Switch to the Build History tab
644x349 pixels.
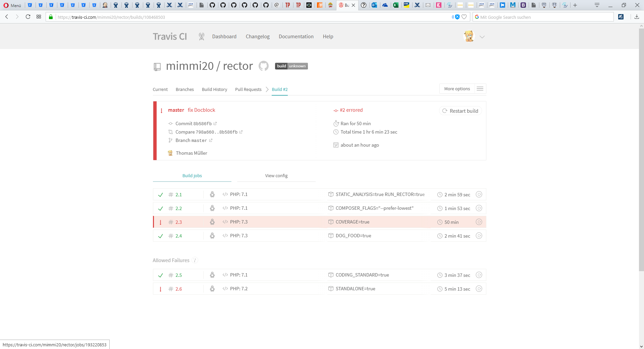214,89
